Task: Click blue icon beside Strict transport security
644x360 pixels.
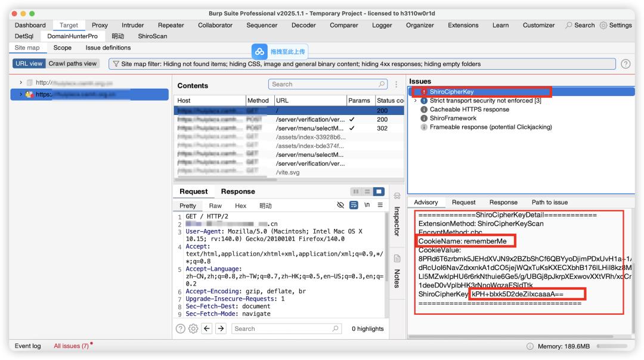Action: coord(424,101)
